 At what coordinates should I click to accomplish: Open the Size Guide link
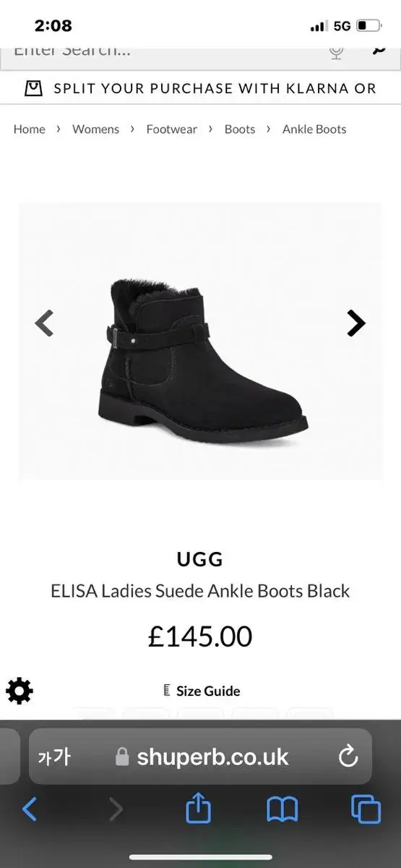click(x=202, y=691)
